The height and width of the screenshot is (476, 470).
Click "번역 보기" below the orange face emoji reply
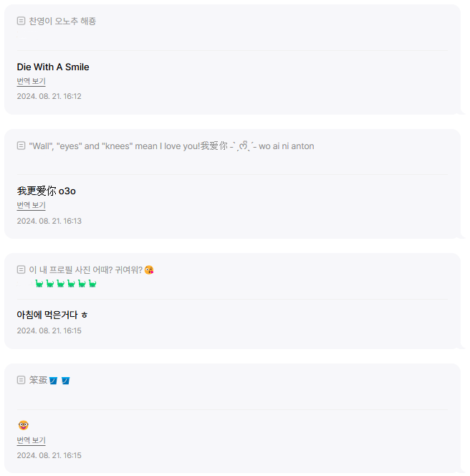(31, 441)
